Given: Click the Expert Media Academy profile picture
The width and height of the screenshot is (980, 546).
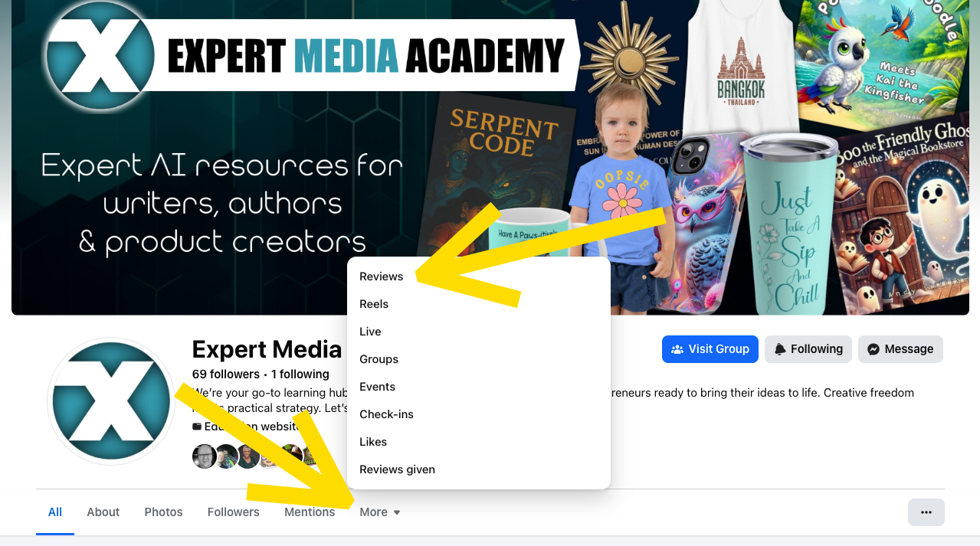Looking at the screenshot, I should point(111,401).
